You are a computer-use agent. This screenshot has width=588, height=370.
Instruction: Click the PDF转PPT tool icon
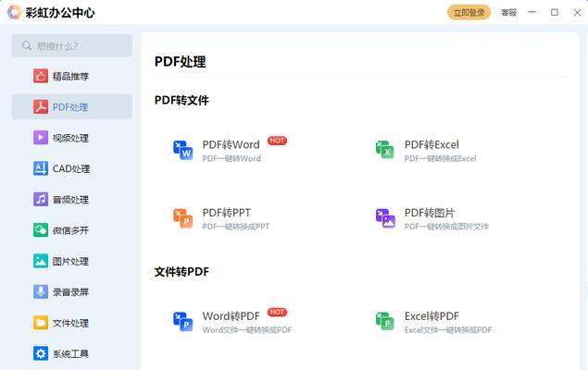coord(183,218)
